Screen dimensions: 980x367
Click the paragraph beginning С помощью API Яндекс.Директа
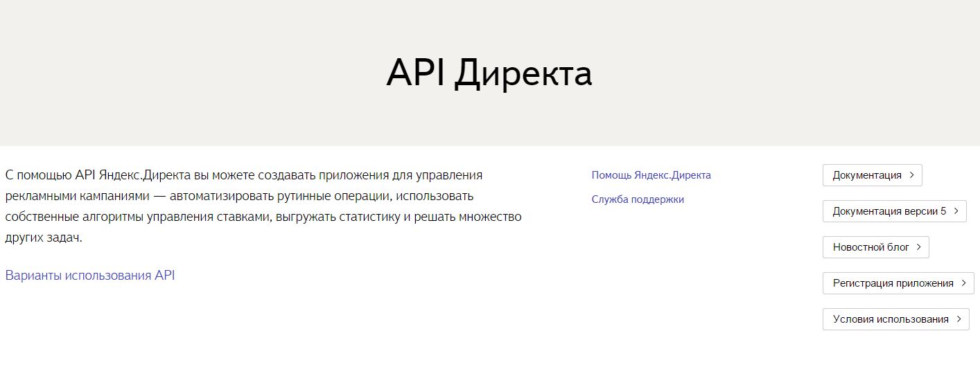pos(263,206)
